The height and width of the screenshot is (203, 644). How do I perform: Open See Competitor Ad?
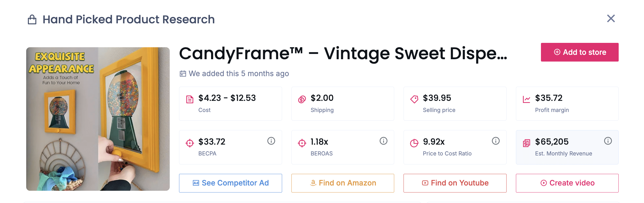click(230, 183)
